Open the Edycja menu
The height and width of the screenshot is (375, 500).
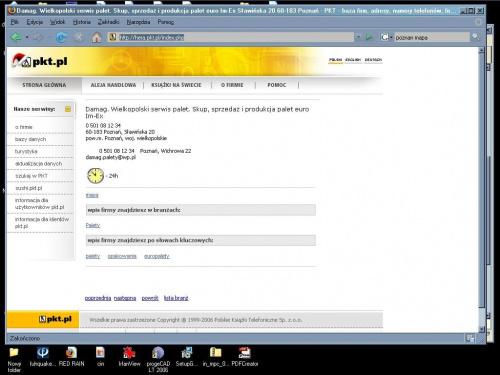click(35, 22)
